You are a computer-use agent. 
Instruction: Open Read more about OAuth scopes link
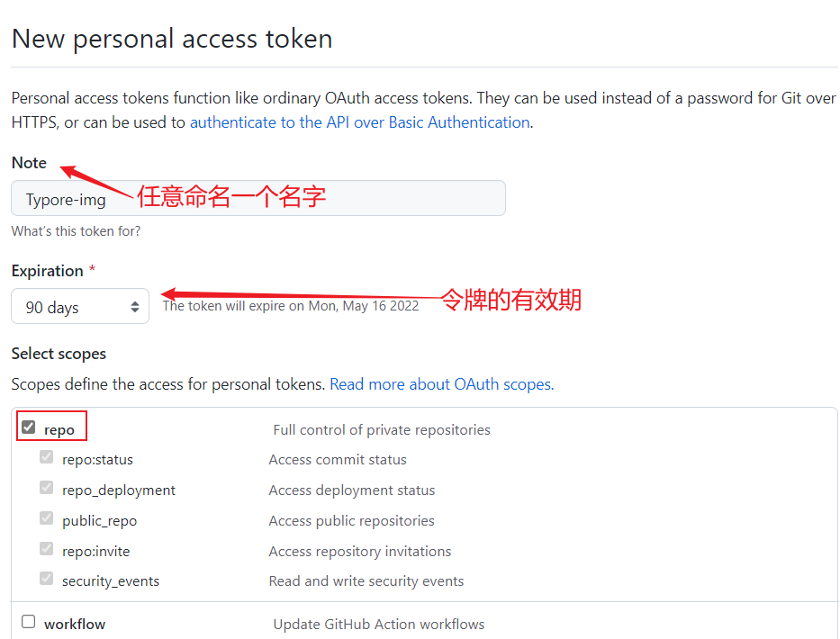[x=441, y=384]
